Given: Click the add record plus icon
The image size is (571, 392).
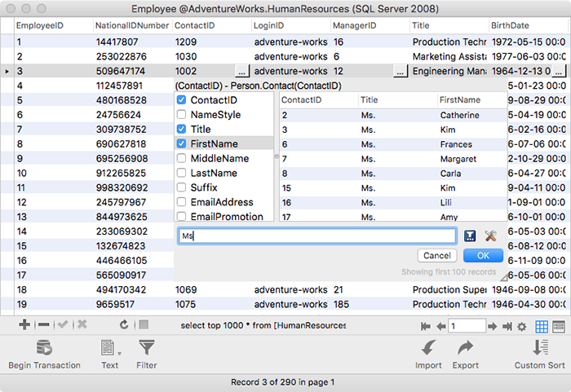Looking at the screenshot, I should tap(24, 324).
